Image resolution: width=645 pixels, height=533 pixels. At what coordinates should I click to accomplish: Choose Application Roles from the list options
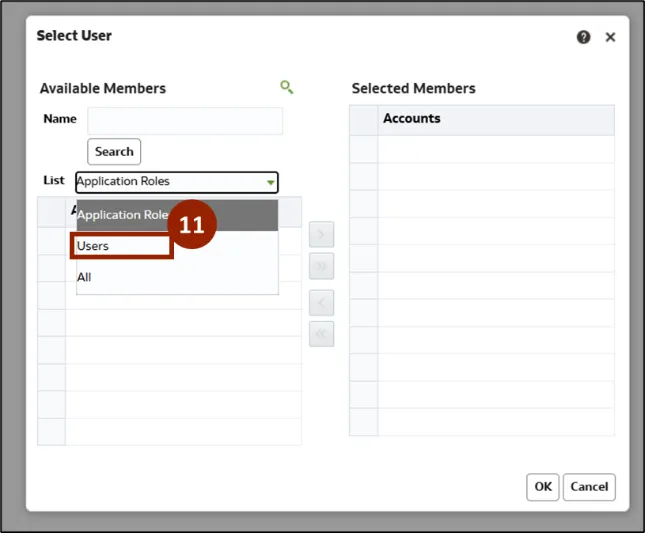[x=123, y=215]
